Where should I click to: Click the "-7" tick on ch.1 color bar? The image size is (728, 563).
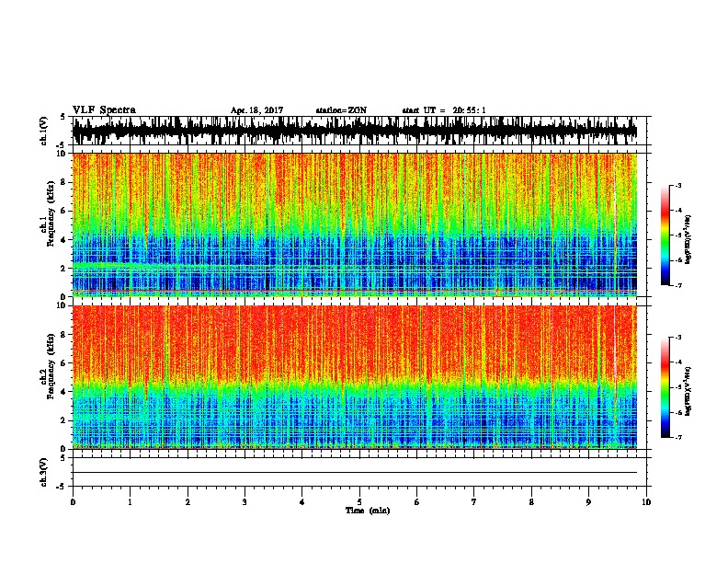click(677, 285)
